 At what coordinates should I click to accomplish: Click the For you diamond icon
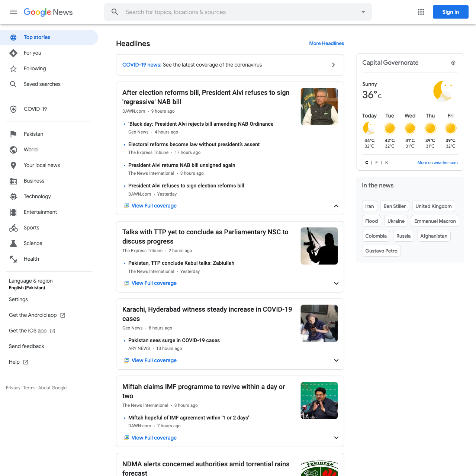(13, 53)
